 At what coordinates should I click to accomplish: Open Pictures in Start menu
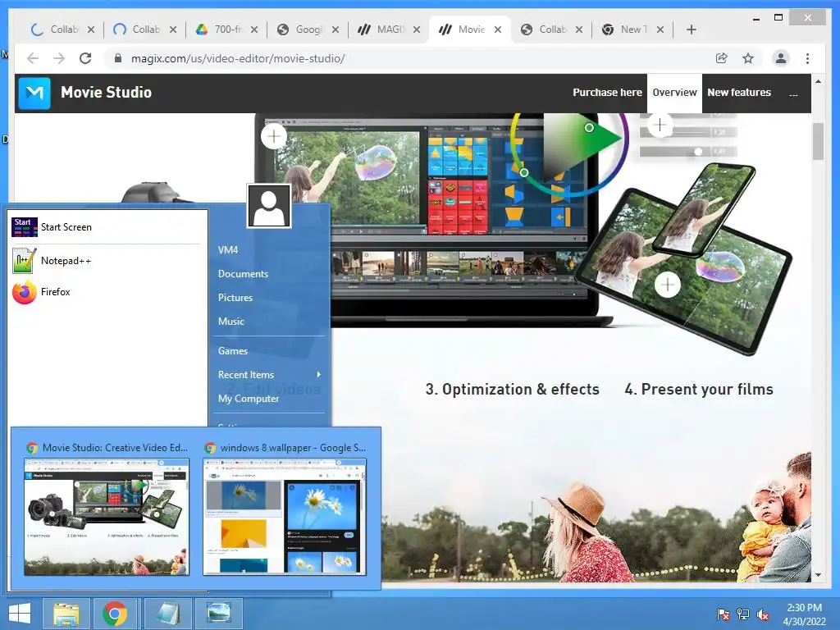coord(235,297)
